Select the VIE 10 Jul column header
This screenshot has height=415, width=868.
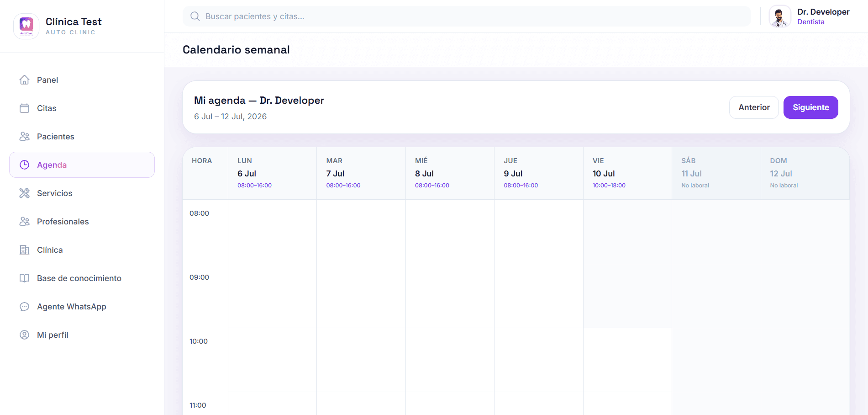627,173
